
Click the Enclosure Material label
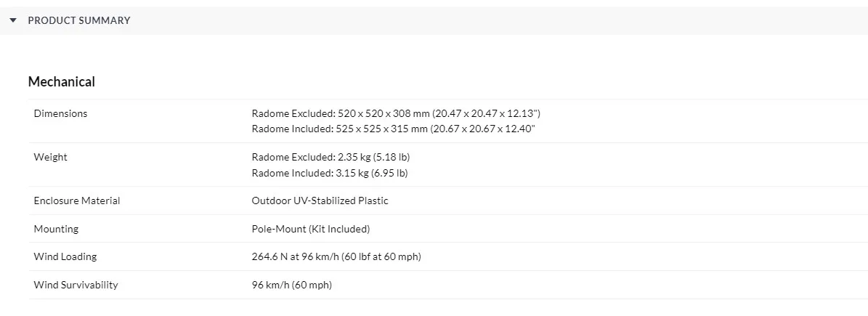click(77, 200)
